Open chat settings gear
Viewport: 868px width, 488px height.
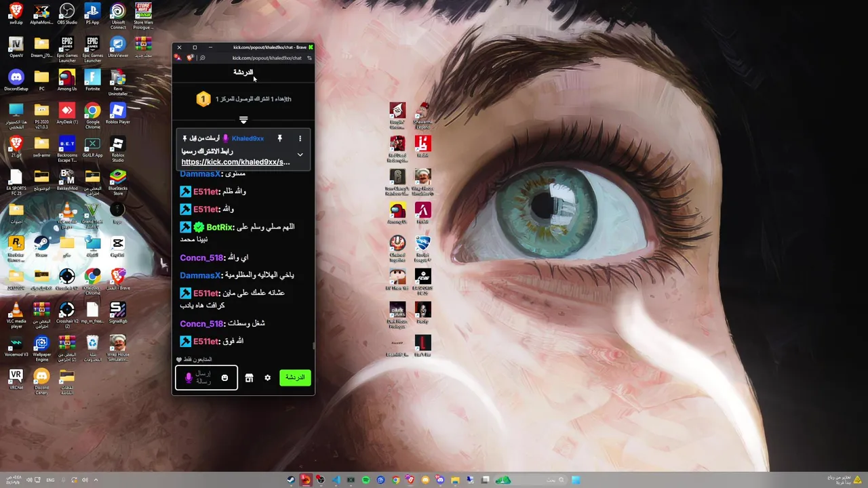point(267,378)
